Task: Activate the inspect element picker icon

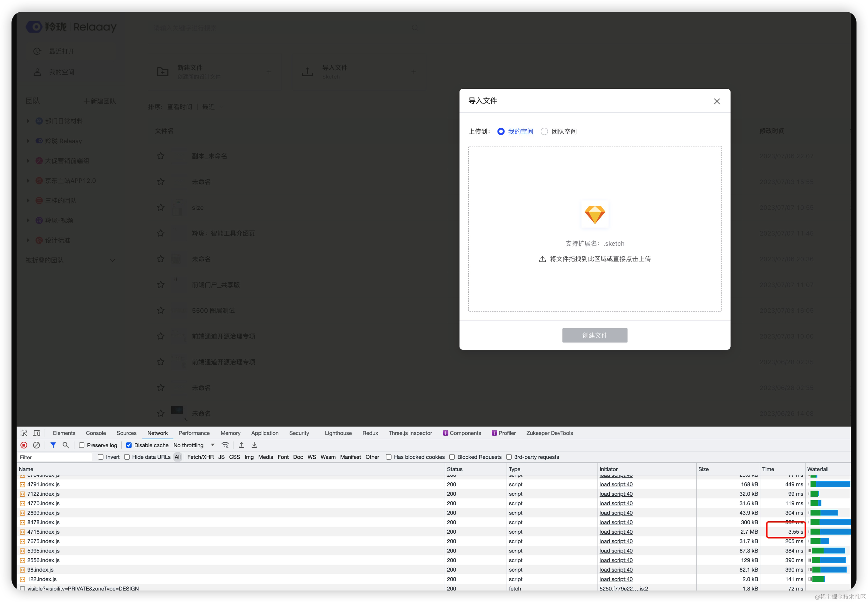Action: click(24, 433)
